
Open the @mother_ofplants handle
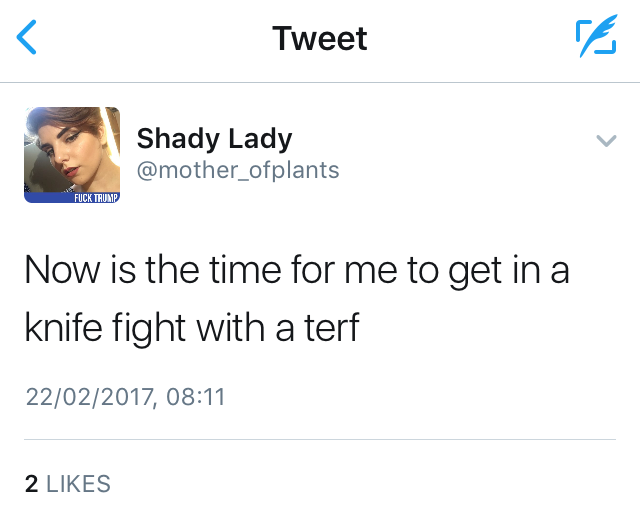tap(238, 170)
